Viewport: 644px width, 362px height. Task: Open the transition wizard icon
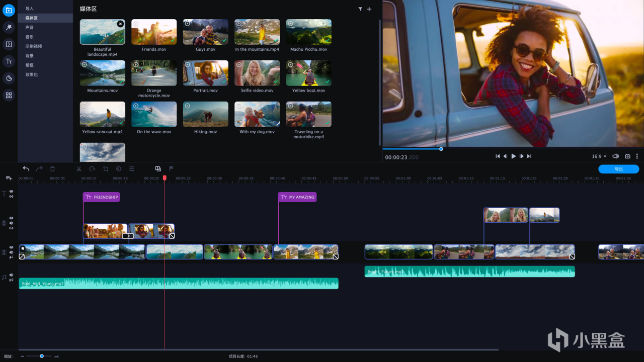pos(158,169)
